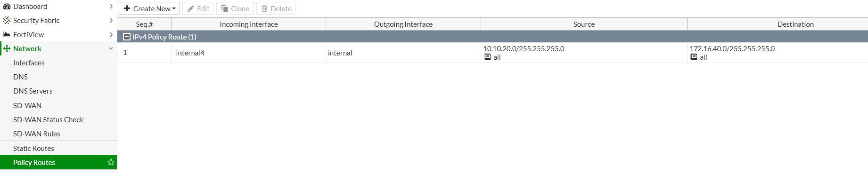Click the Delete trash icon

click(264, 8)
